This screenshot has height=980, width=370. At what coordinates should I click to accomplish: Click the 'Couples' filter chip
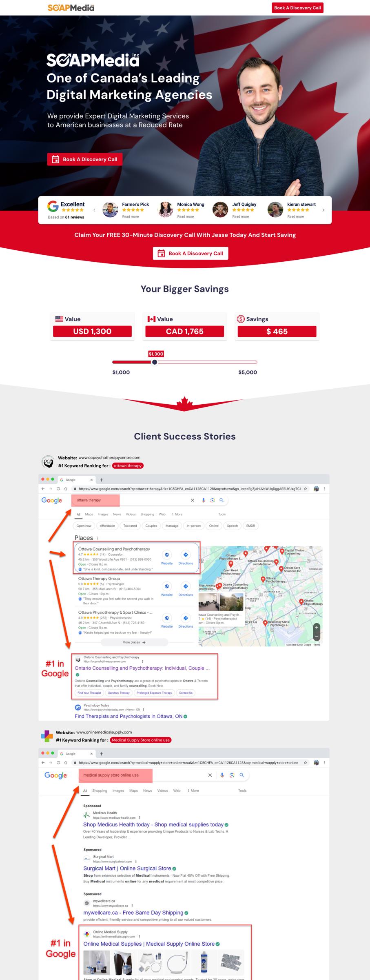tap(151, 526)
